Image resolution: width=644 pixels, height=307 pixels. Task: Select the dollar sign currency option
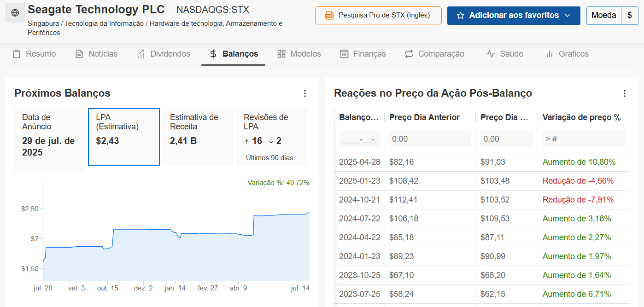pos(629,16)
